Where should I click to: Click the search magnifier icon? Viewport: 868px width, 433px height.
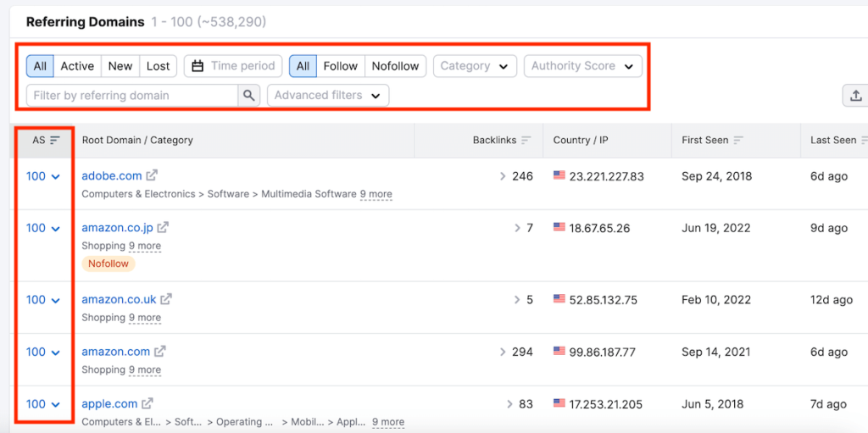point(248,96)
